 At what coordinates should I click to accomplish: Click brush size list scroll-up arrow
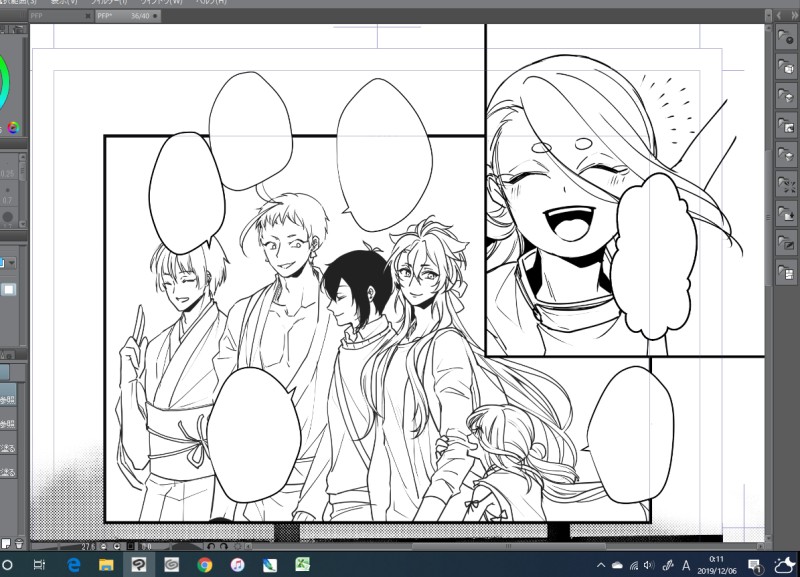pos(22,157)
